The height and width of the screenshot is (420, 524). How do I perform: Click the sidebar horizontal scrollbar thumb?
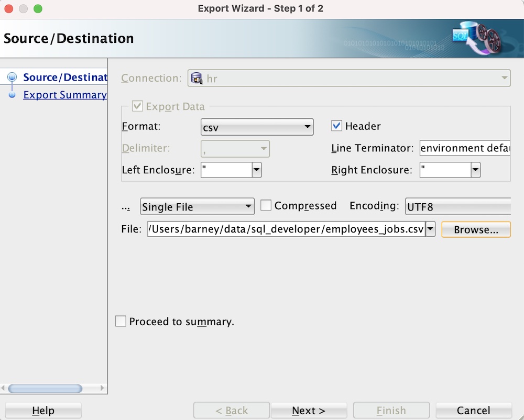[x=45, y=388]
